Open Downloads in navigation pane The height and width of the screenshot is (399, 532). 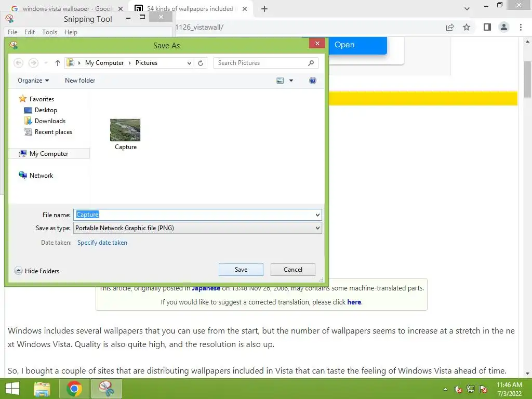45,121
